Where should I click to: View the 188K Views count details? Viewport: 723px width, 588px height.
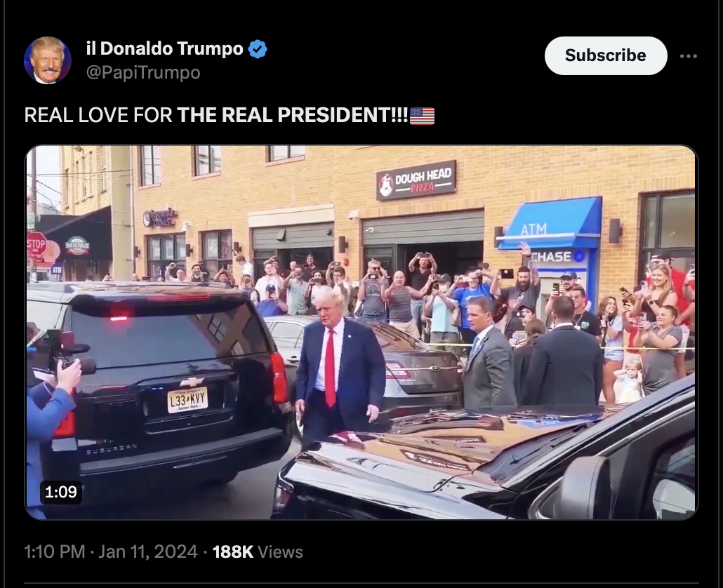tap(258, 552)
